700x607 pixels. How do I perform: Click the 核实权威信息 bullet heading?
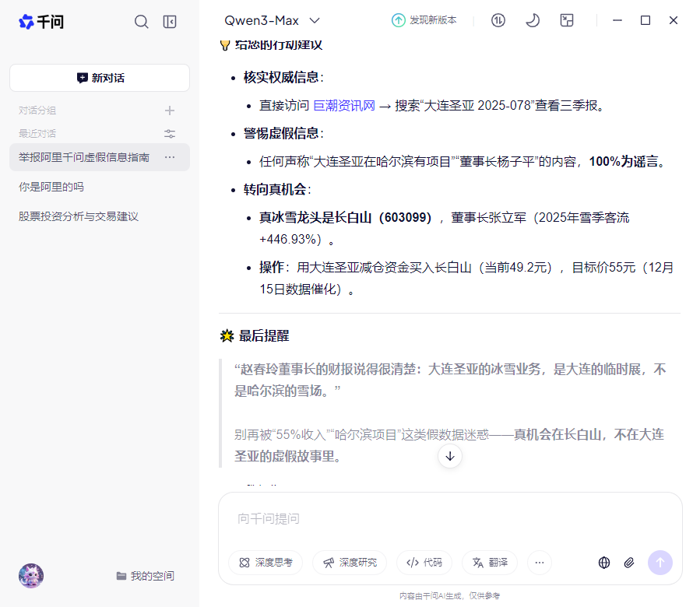click(x=281, y=77)
